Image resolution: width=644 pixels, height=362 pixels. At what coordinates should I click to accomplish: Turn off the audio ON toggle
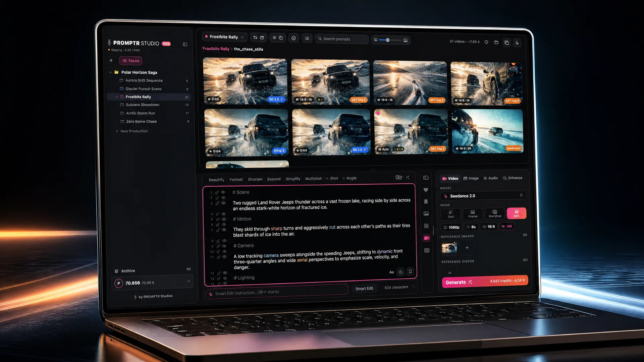507,226
